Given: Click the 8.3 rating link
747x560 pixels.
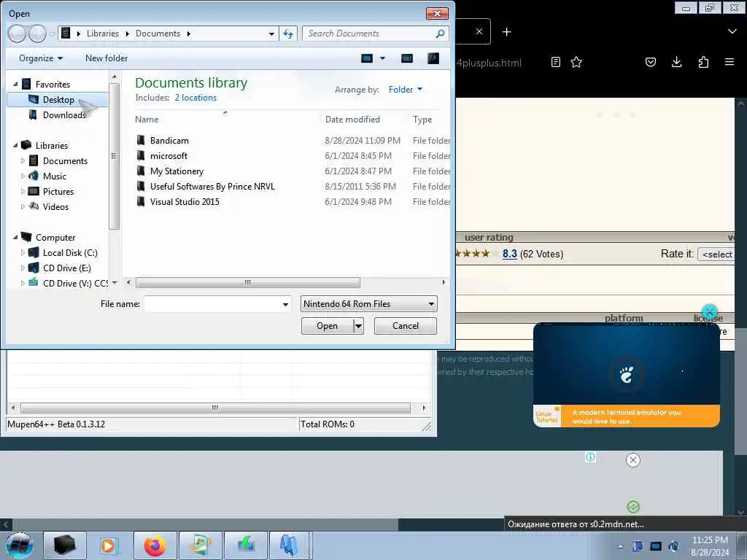Looking at the screenshot, I should (509, 254).
